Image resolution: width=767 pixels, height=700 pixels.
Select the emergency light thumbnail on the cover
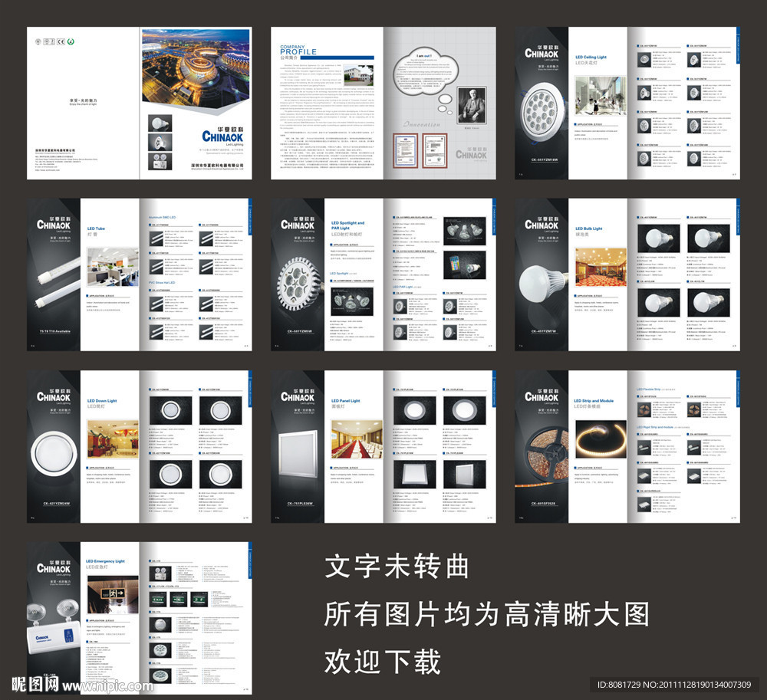[x=160, y=161]
